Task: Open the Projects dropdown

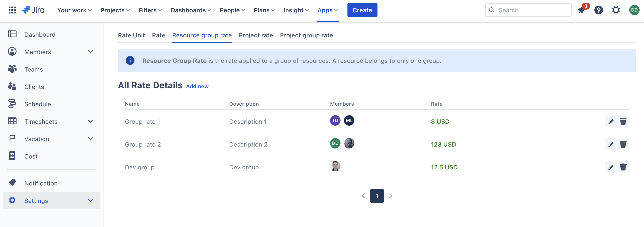Action: [115, 10]
